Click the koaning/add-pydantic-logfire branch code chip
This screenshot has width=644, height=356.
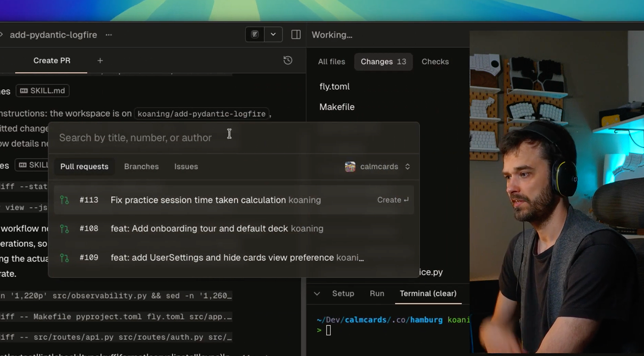coord(201,114)
